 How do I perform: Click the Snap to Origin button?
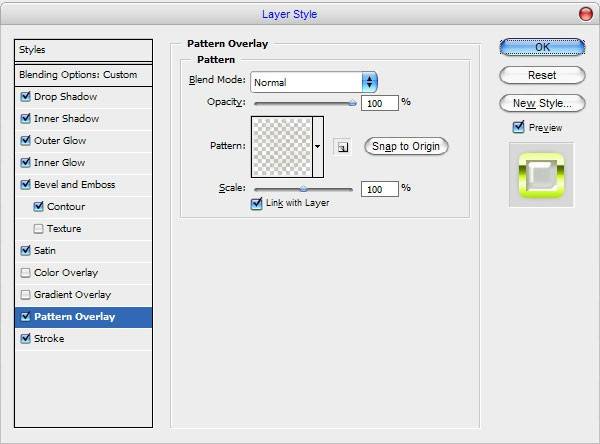coord(406,146)
